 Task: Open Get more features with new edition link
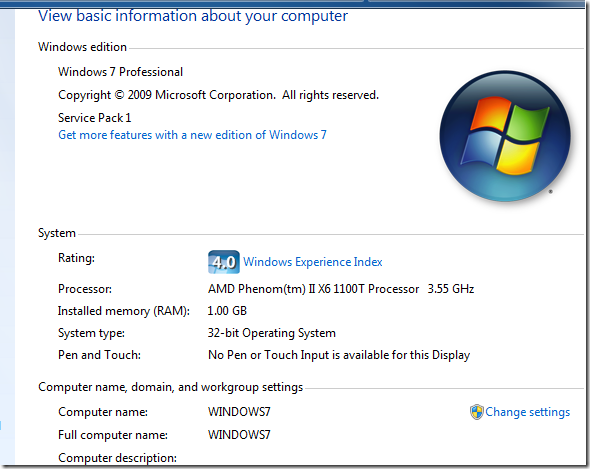point(192,135)
